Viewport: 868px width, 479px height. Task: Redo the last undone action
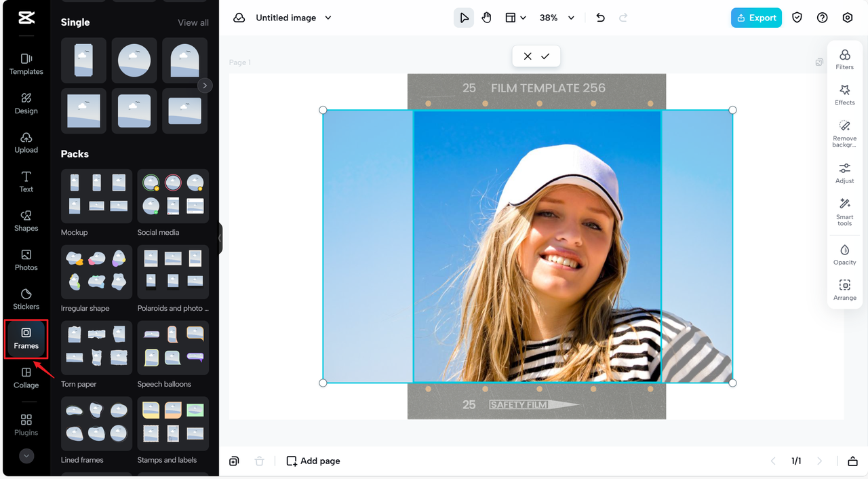pos(623,18)
